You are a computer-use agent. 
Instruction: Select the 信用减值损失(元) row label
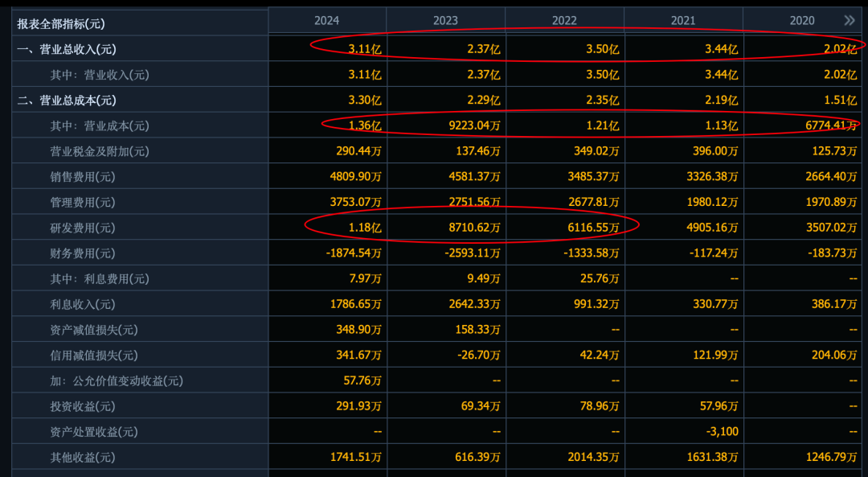pos(94,355)
